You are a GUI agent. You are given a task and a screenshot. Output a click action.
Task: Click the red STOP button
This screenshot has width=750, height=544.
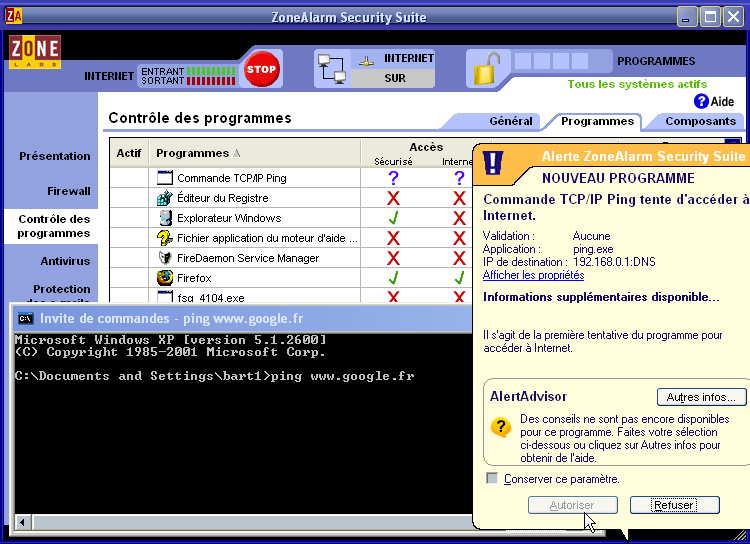(261, 69)
